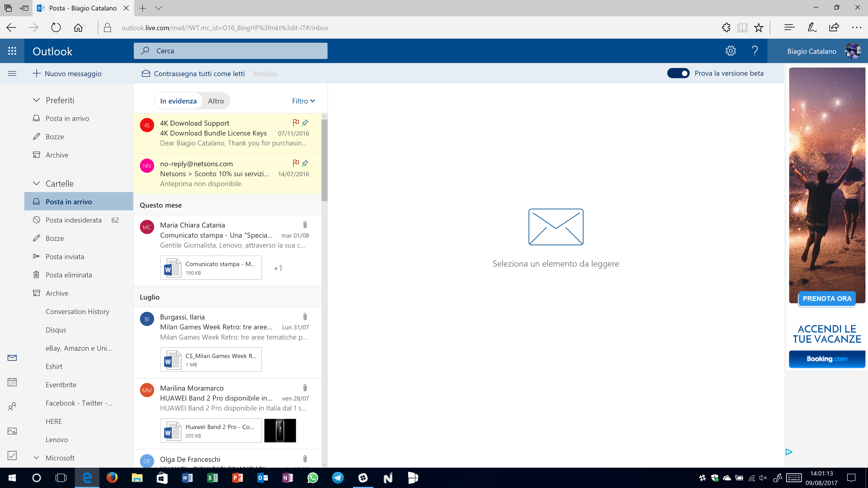868x488 pixels.
Task: Open the Posta inviata folder
Action: pos(79,257)
